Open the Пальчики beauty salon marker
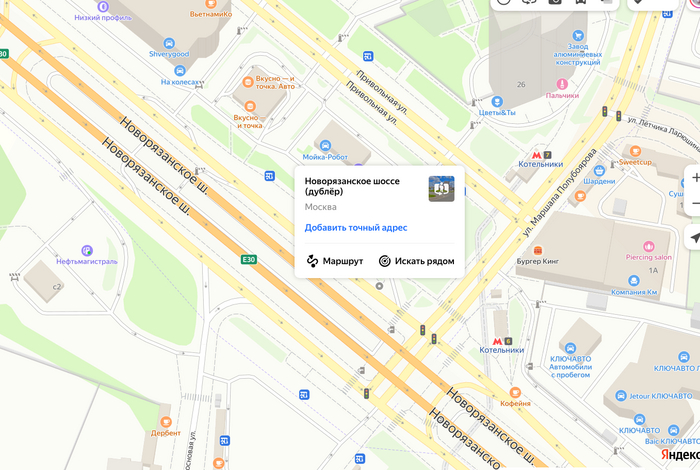 pos(562,84)
